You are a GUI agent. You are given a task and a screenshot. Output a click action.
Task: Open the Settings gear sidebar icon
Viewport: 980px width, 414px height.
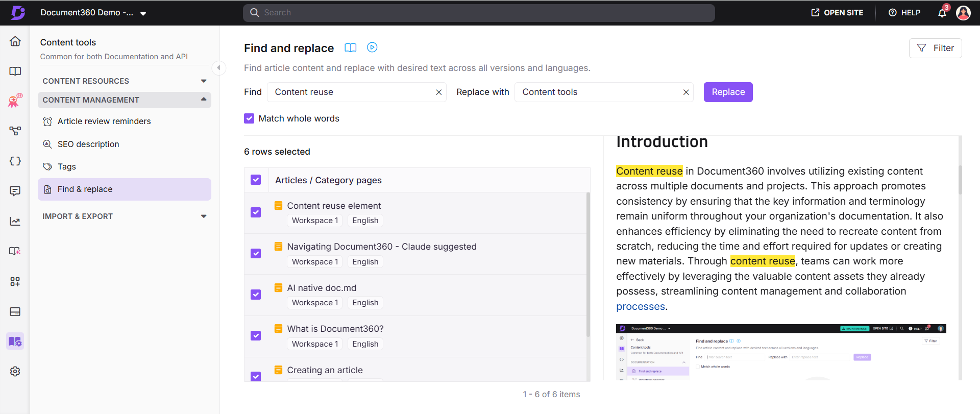[15, 372]
